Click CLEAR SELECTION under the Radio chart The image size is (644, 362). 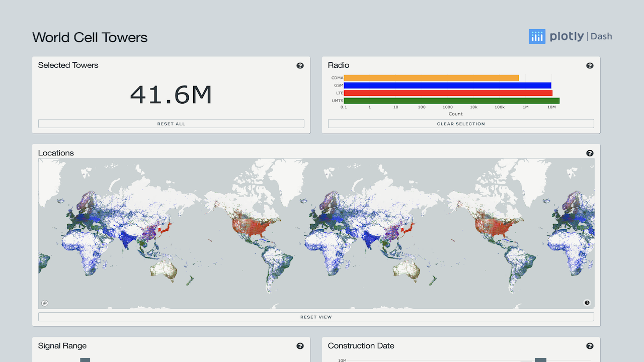tap(461, 124)
